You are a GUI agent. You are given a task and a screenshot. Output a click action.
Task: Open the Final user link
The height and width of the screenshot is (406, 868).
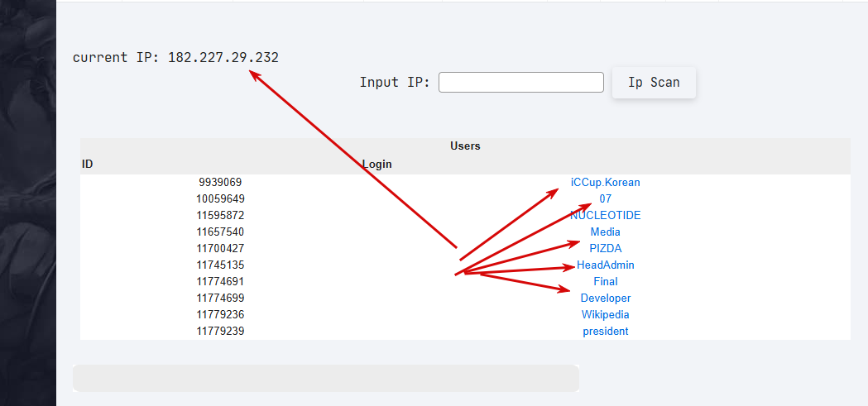(605, 281)
